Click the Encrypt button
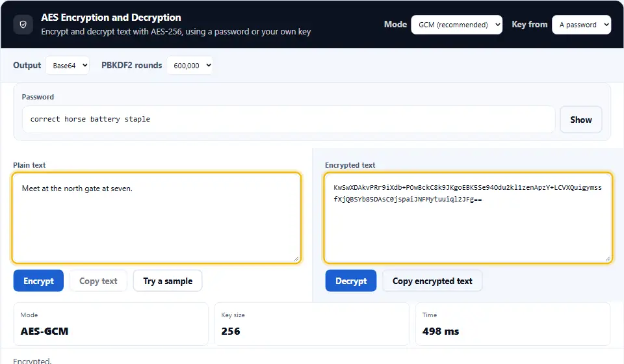The width and height of the screenshot is (624, 364). point(38,281)
